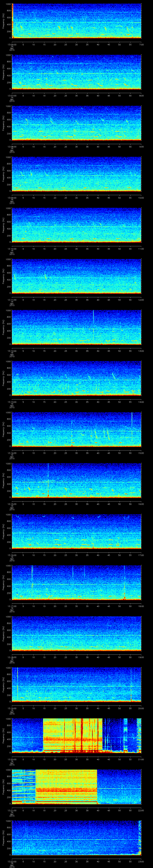
Task: Select the 11:00 end time tick label
Action: [x=141, y=249]
